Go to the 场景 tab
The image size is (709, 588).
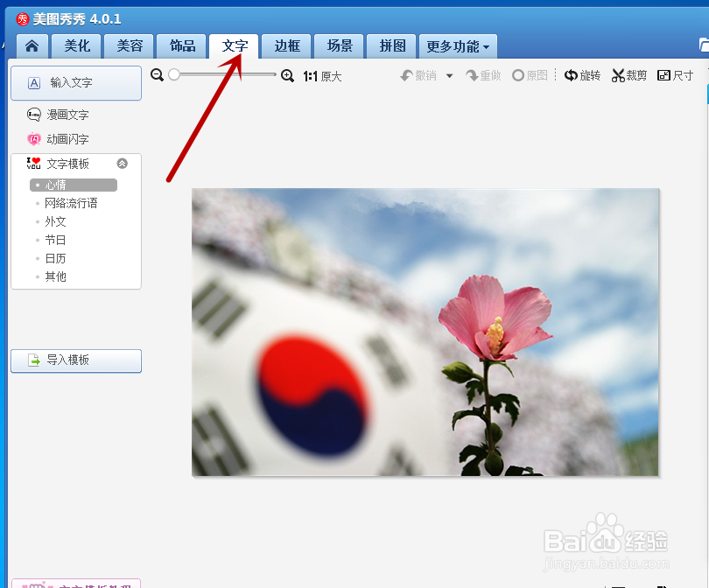(x=340, y=46)
